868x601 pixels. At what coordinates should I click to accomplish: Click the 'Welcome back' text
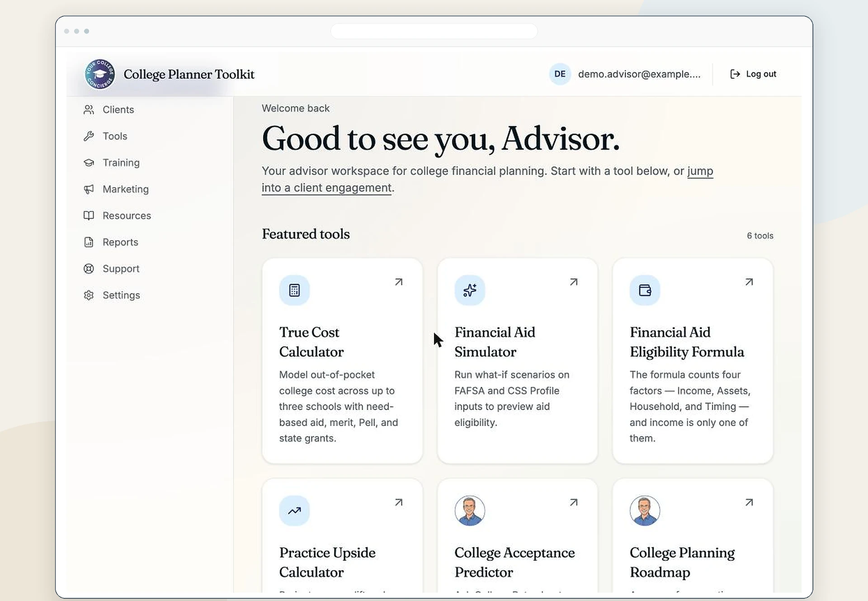pos(296,109)
